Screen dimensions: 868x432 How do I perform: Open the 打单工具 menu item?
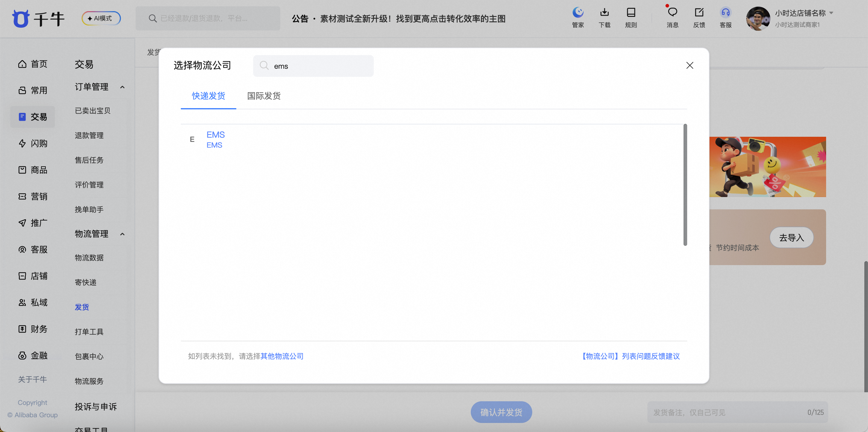[89, 332]
